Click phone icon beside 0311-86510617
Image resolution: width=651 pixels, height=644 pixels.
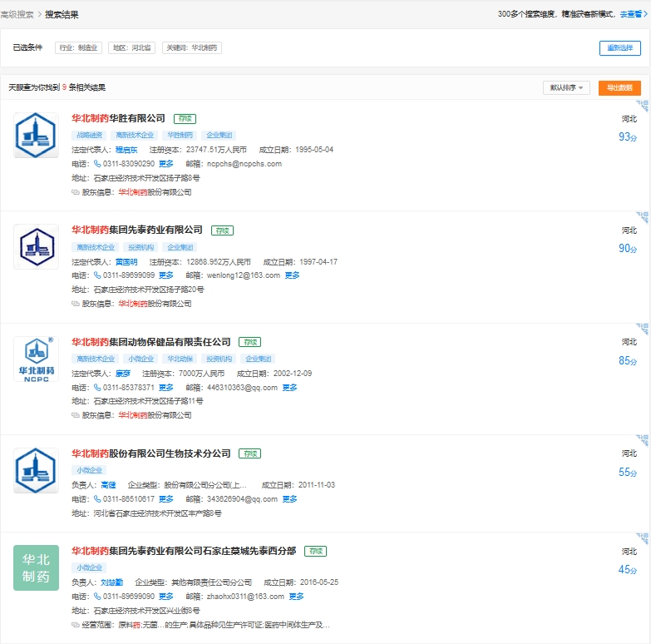pos(97,498)
